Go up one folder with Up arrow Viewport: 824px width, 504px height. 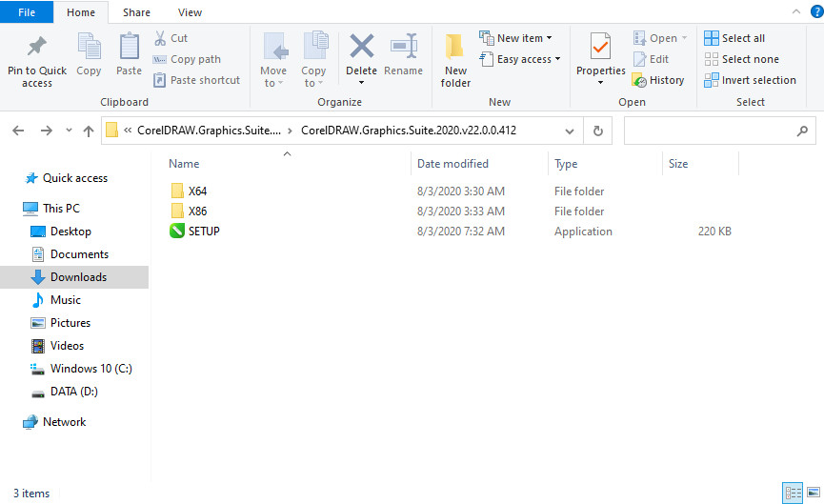89,131
